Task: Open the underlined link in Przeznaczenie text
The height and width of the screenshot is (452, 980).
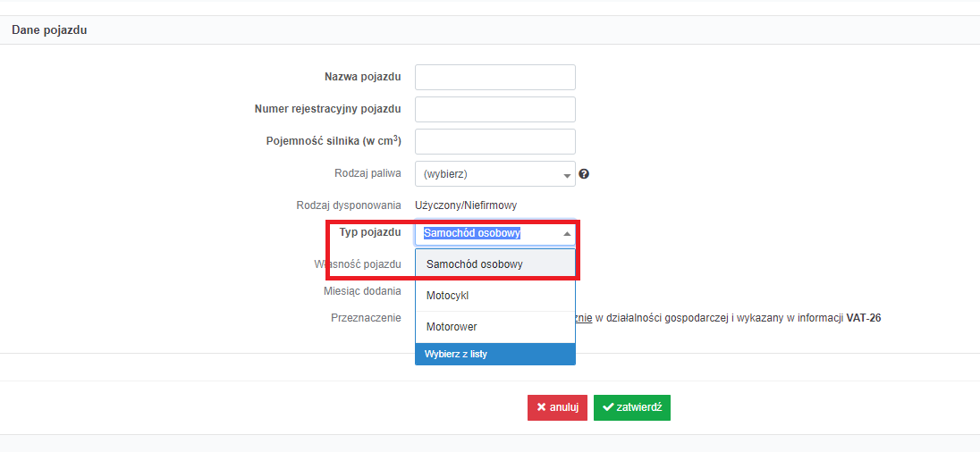Action: [584, 318]
